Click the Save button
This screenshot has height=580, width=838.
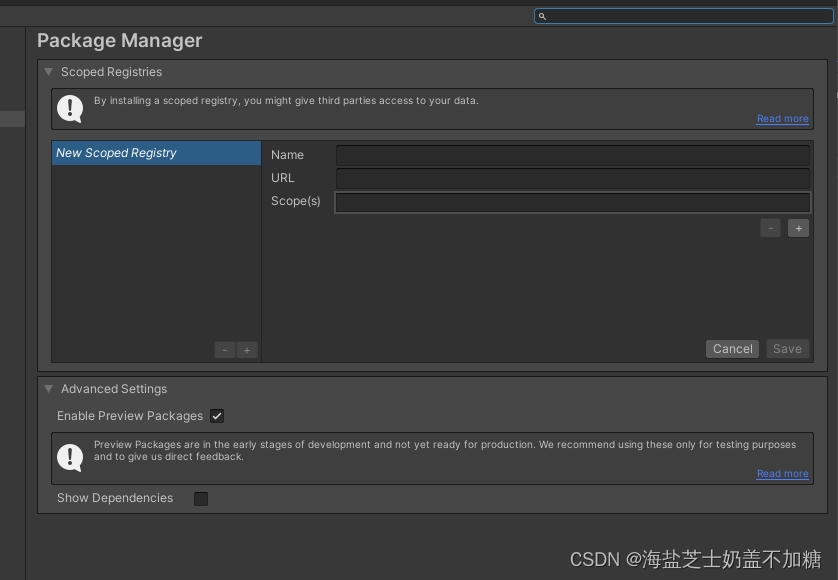coord(787,348)
